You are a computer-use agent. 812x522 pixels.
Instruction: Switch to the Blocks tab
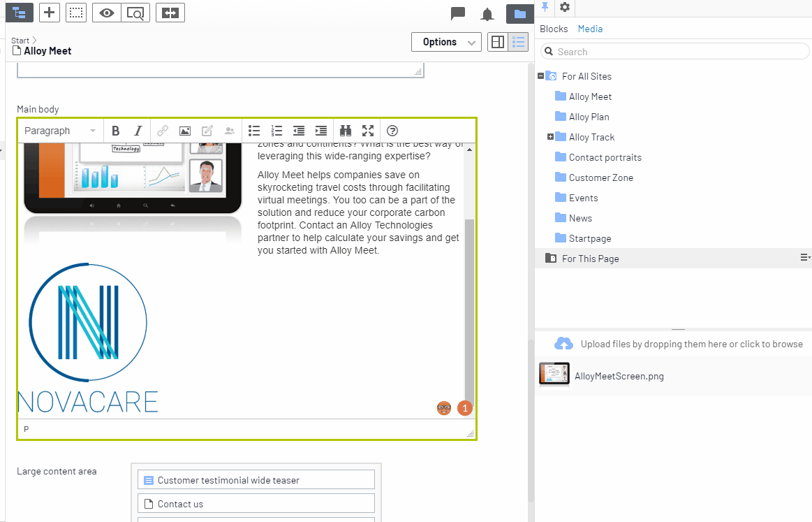point(554,29)
